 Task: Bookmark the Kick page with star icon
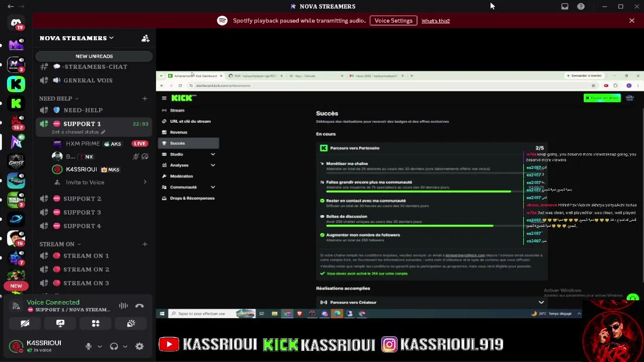594,85
